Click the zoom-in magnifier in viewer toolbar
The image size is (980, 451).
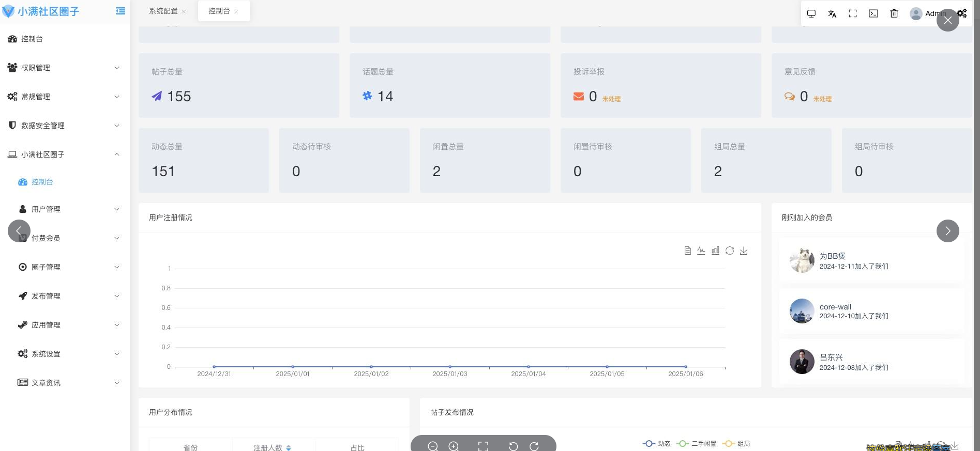pyautogui.click(x=454, y=446)
